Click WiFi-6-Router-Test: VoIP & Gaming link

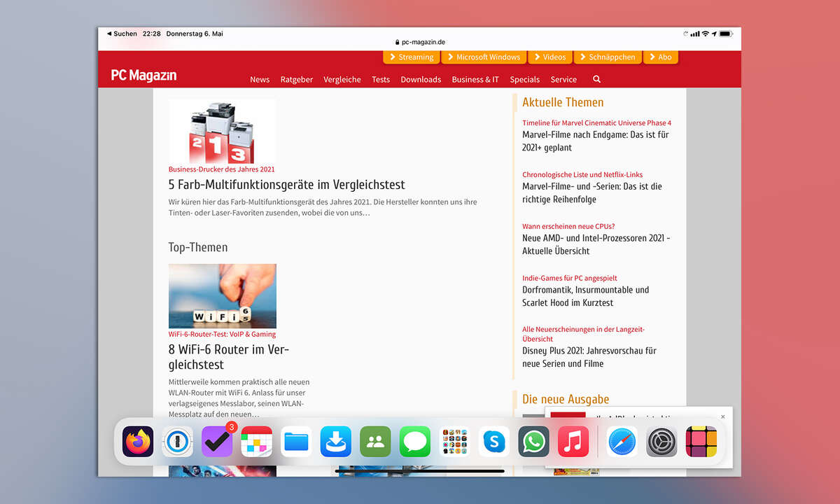223,334
